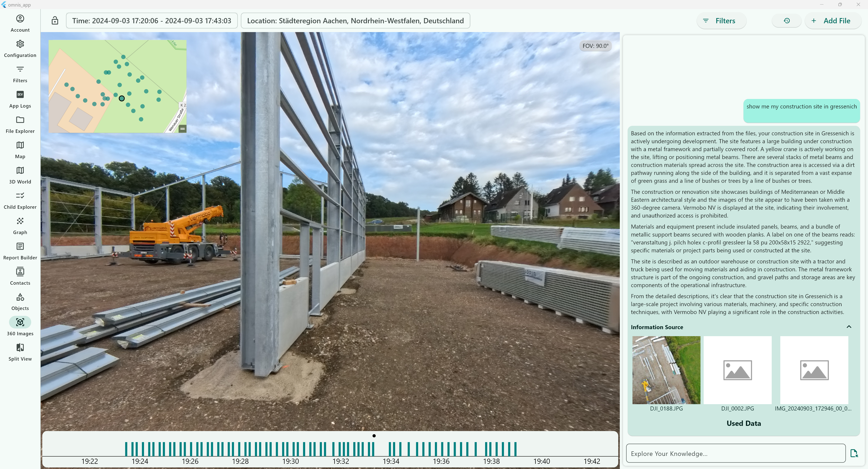The image size is (868, 469).
Task: Open the Graph view
Action: (20, 226)
